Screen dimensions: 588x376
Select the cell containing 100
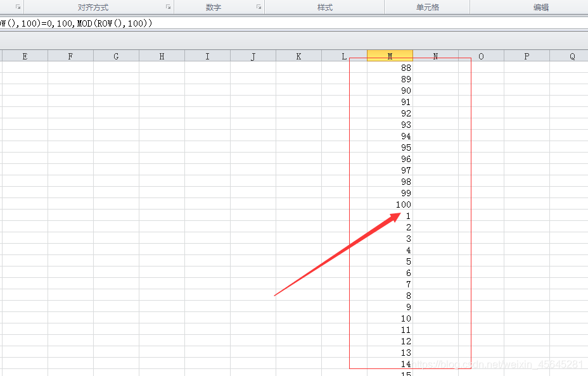[x=390, y=204]
